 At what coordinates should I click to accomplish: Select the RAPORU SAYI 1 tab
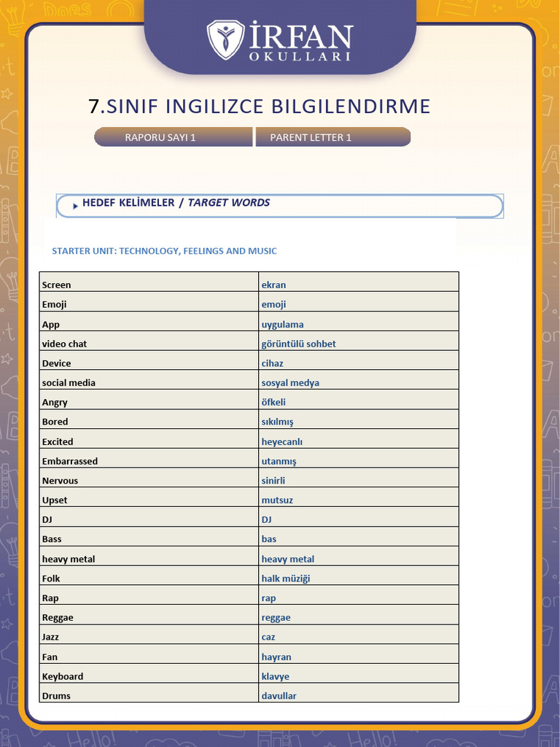click(174, 137)
